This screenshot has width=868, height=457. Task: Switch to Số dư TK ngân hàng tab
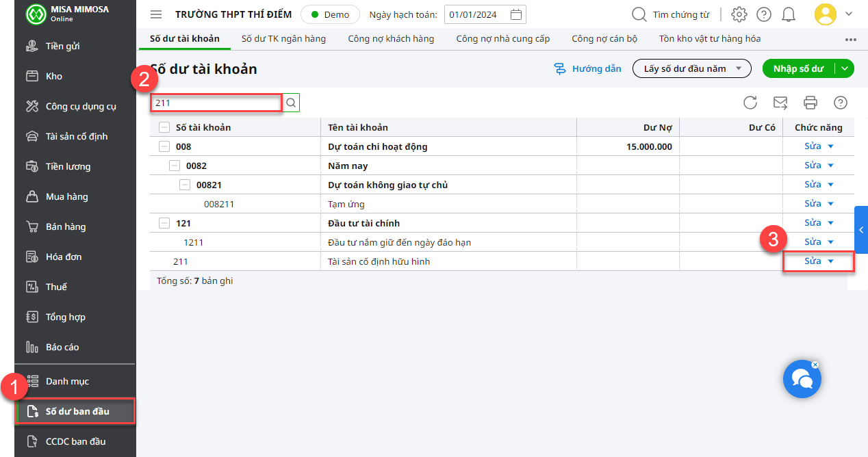283,38
